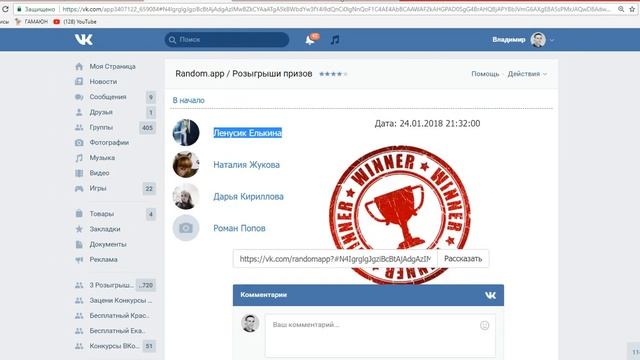Open Игры gamepad icon

(x=79, y=188)
